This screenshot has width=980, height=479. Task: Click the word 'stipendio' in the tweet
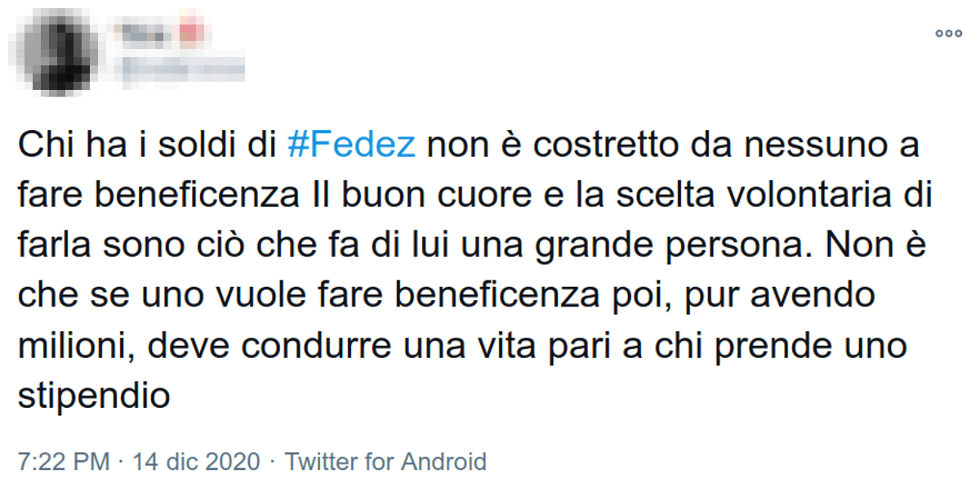pos(94,396)
